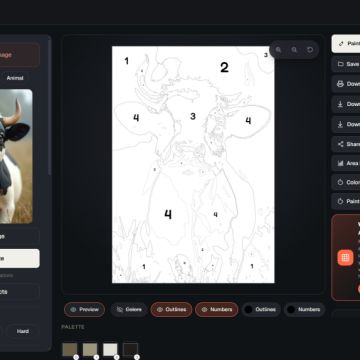360x360 pixels.
Task: Click the Share button
Action: pos(346,144)
